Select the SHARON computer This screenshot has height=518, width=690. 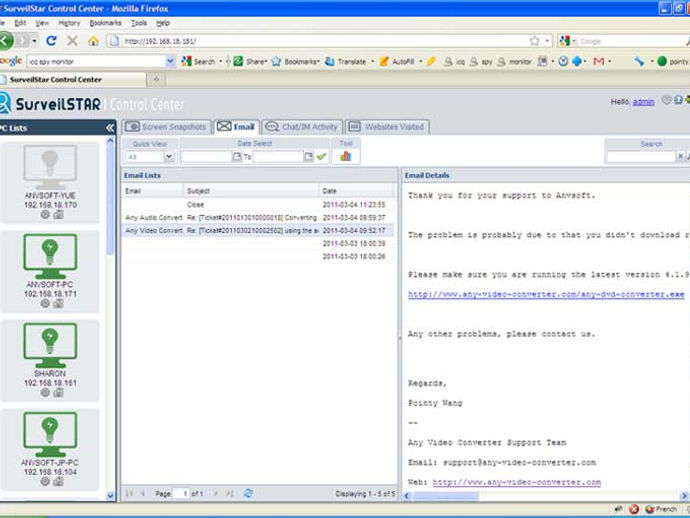pyautogui.click(x=50, y=360)
